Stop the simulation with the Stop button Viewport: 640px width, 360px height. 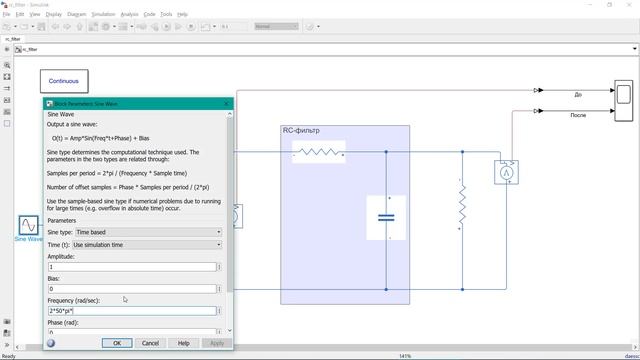(191, 27)
